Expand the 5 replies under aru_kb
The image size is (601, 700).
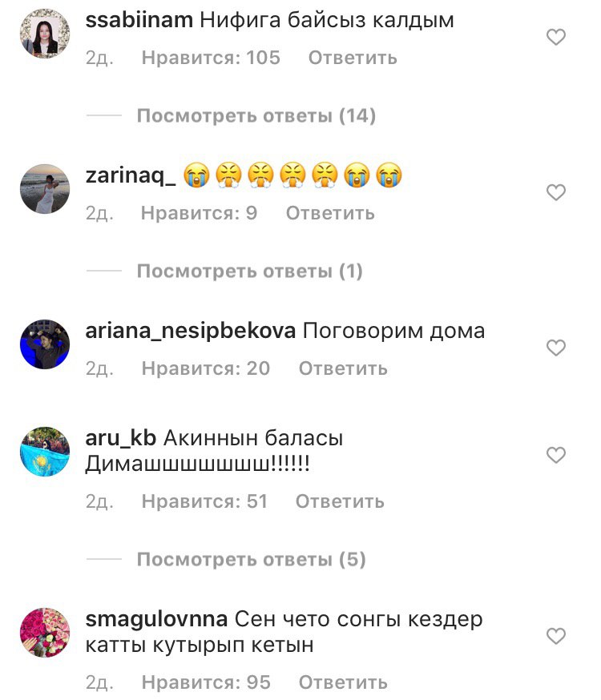252,559
